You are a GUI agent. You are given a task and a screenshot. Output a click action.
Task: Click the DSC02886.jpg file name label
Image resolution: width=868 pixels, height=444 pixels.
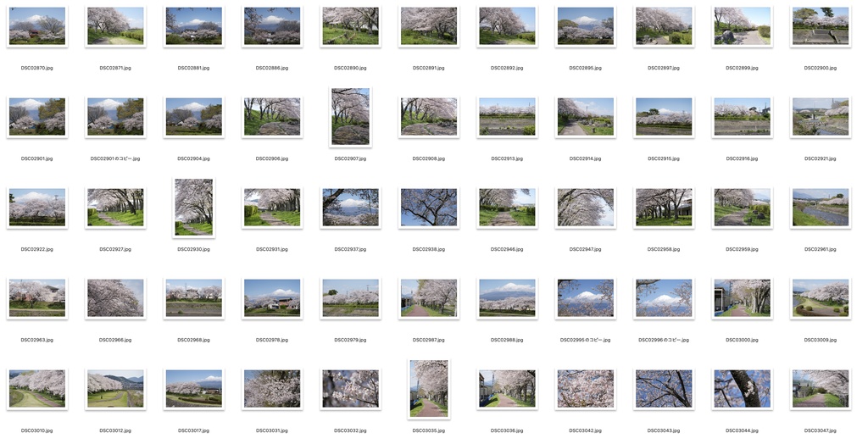(x=272, y=68)
